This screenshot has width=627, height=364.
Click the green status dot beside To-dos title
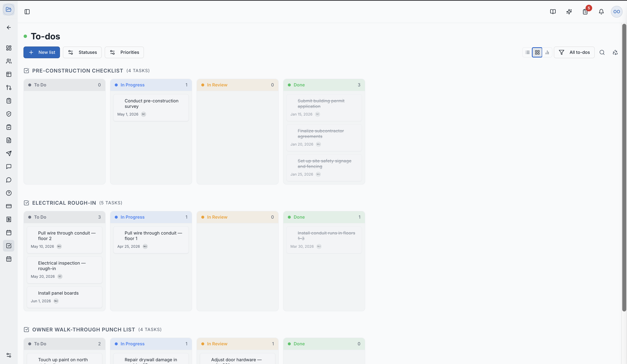(x=25, y=36)
